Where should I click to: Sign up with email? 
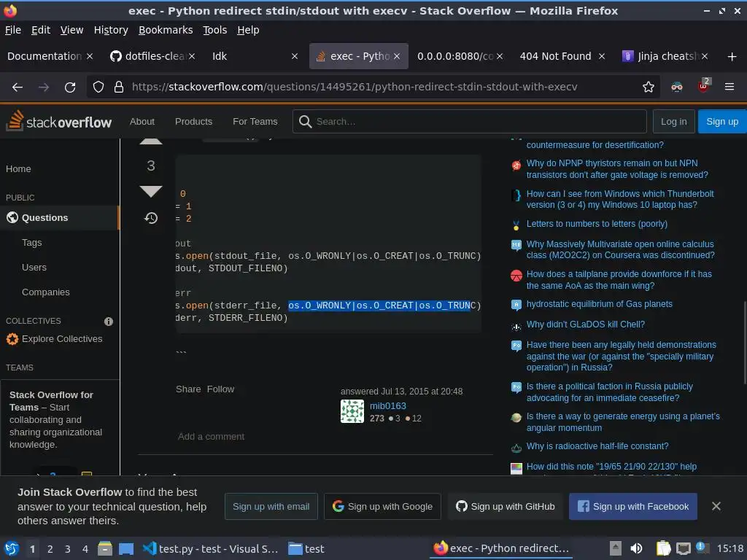[271, 507]
